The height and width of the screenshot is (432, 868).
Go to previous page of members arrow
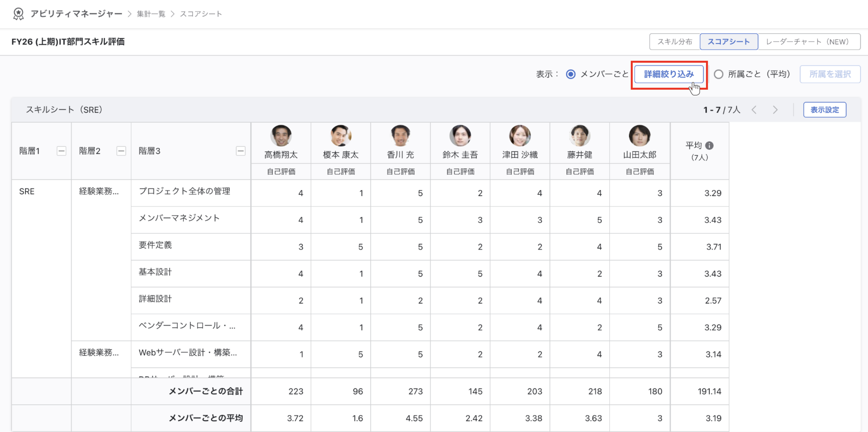(x=754, y=110)
